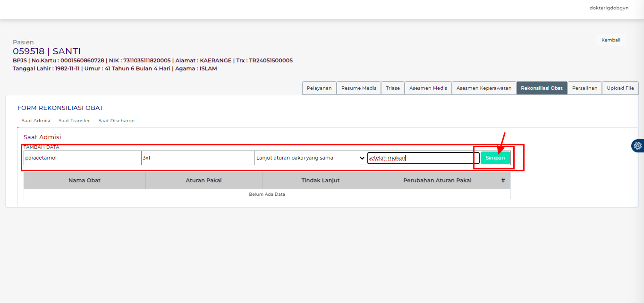Open the Asesmen Keperawatan tab
Viewport: 644px width, 303px height.
click(483, 88)
